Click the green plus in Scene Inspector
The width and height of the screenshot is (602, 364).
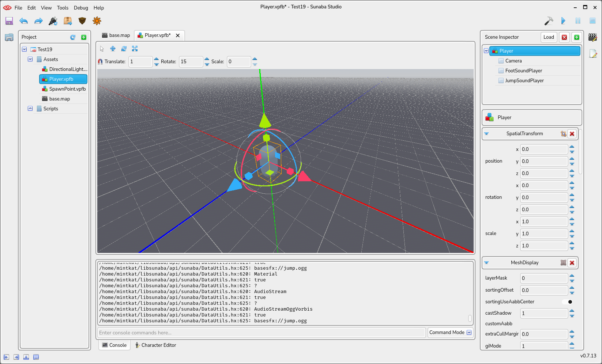click(577, 37)
